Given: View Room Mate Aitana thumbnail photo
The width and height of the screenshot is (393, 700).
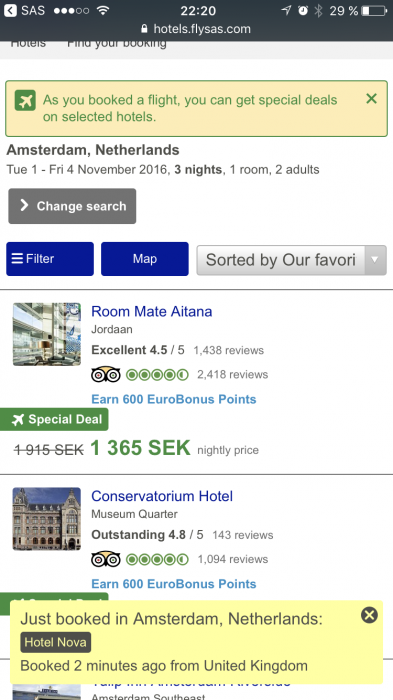Looking at the screenshot, I should point(46,334).
